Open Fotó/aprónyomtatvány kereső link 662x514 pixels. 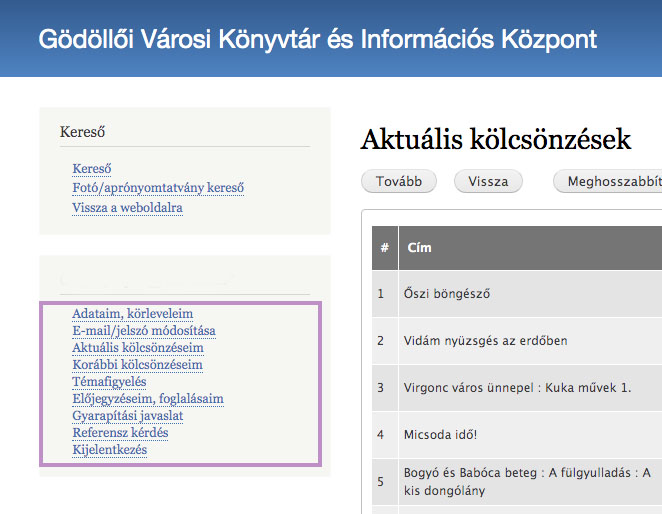pyautogui.click(x=158, y=188)
